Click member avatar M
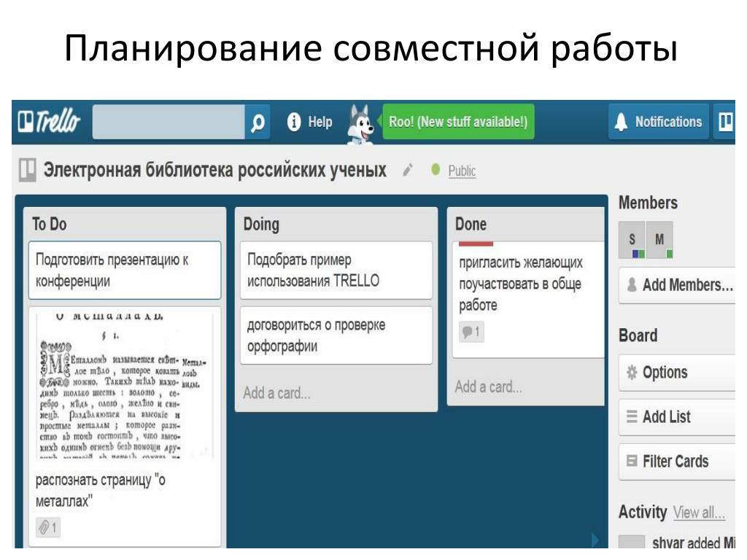This screenshot has width=747, height=560. coord(659,239)
